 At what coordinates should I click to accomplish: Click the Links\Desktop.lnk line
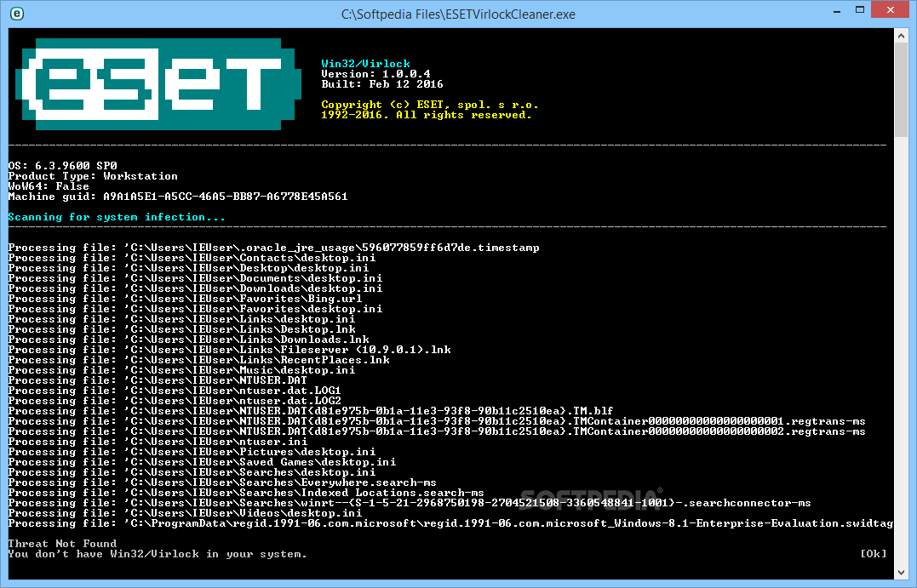tap(182, 329)
